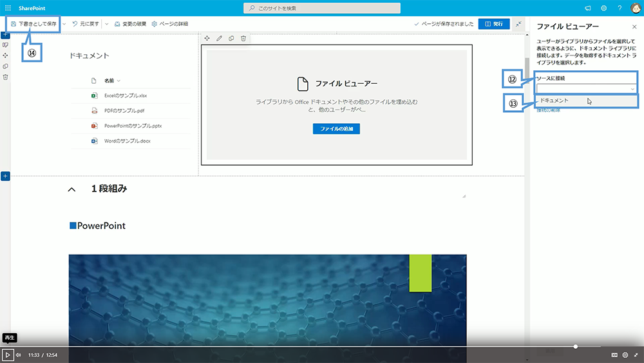Click the ファイルの追加 button

336,129
